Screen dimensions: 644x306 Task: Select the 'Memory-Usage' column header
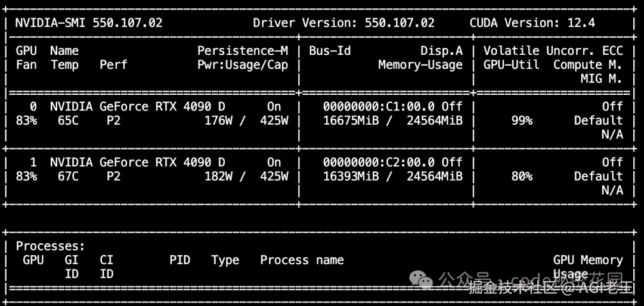(420, 64)
